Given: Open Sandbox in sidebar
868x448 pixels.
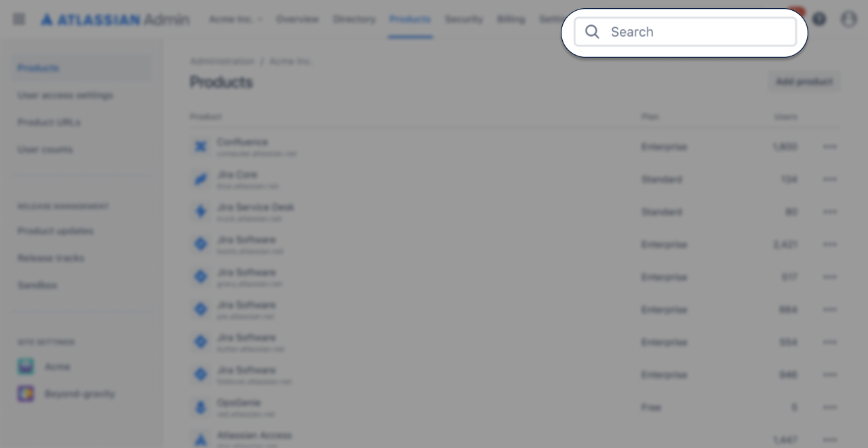Looking at the screenshot, I should click(x=37, y=285).
